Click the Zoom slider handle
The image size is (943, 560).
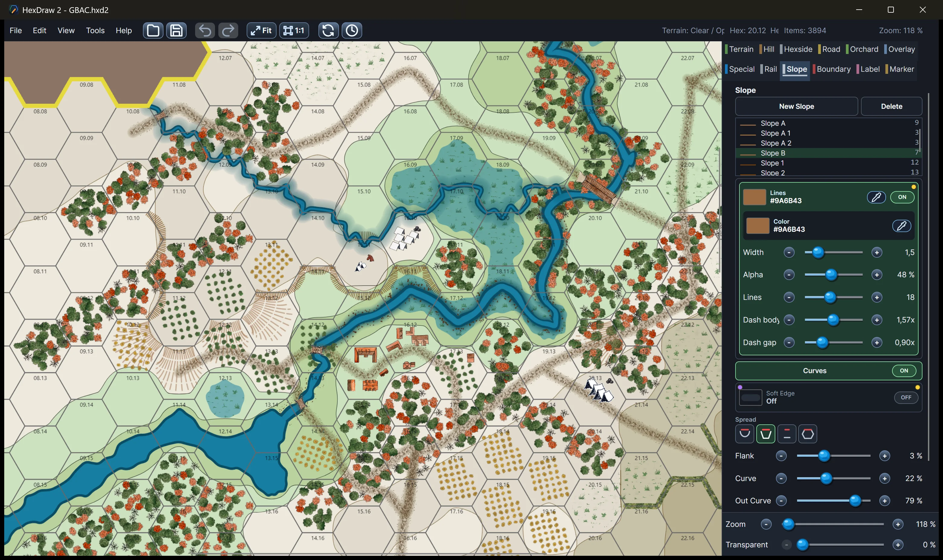(788, 524)
